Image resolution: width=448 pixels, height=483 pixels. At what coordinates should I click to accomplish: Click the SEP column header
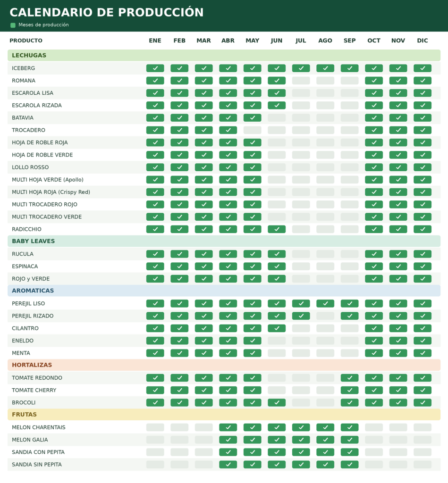[x=350, y=41]
